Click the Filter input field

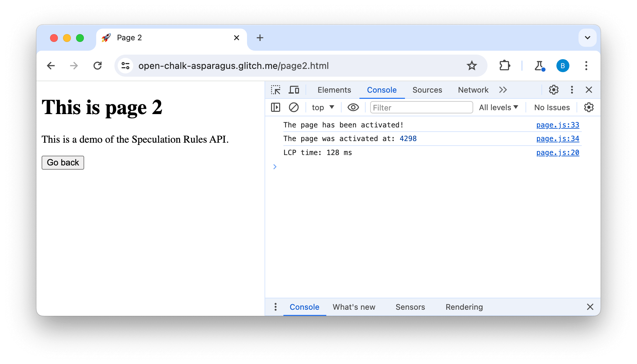click(420, 107)
